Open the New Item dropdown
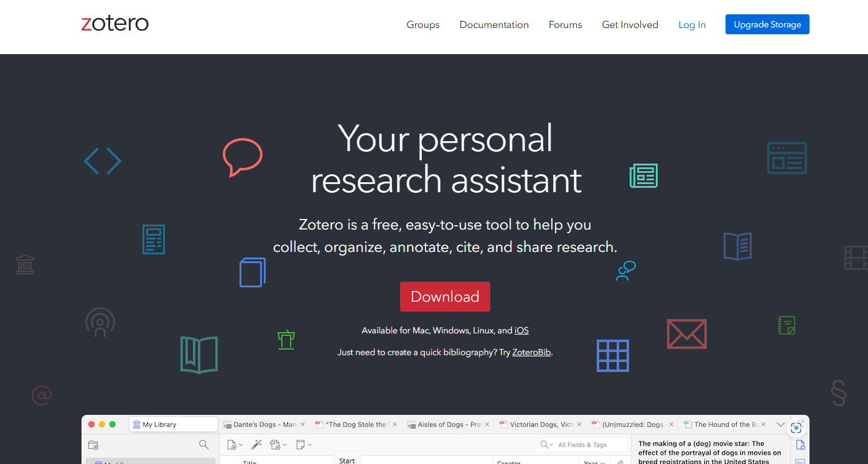868x464 pixels. pyautogui.click(x=235, y=445)
